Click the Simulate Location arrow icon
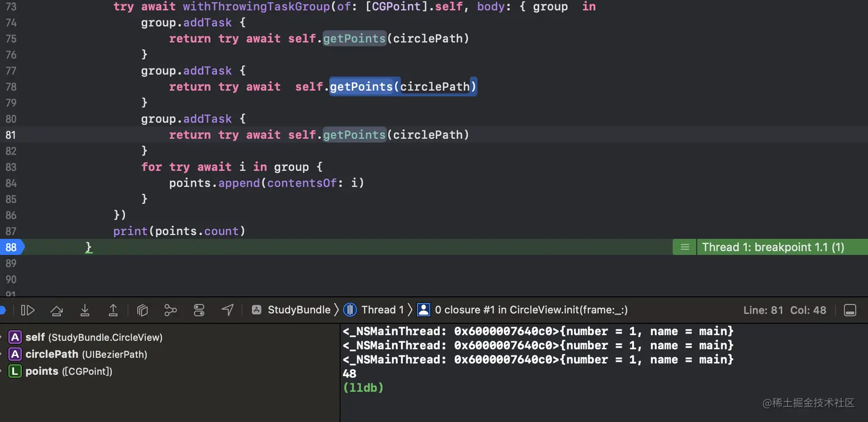The height and width of the screenshot is (422, 868). [x=227, y=310]
